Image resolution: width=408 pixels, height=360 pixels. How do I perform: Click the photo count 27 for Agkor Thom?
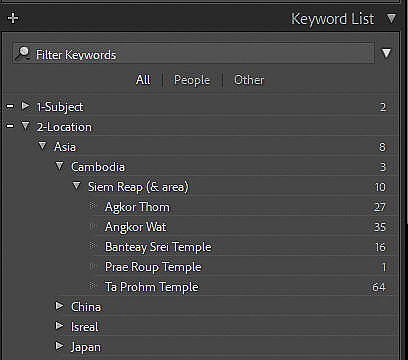pos(380,207)
